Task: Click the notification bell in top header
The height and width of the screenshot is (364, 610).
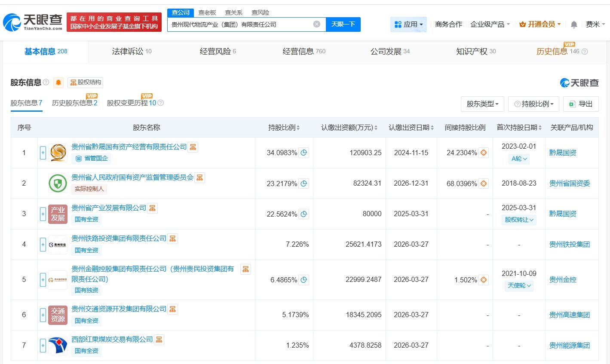Action: [x=573, y=24]
